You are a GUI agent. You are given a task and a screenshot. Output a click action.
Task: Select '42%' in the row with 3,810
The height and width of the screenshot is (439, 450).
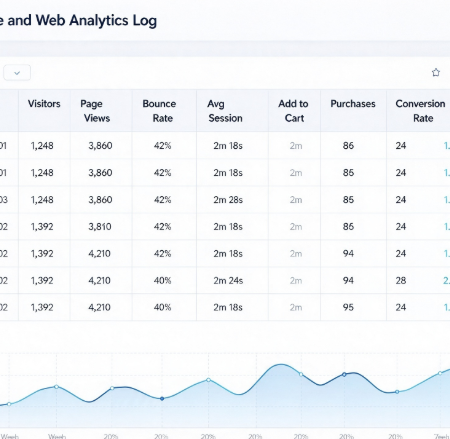(162, 227)
